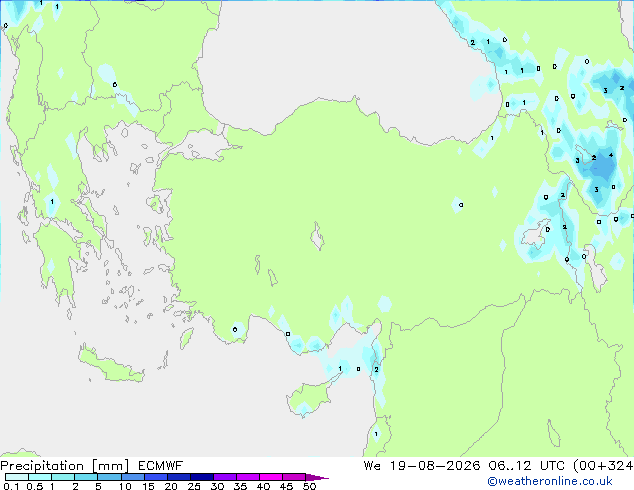The height and width of the screenshot is (490, 634).
Task: Pick the 1–2 mm legend swatch
Action: 63,477
